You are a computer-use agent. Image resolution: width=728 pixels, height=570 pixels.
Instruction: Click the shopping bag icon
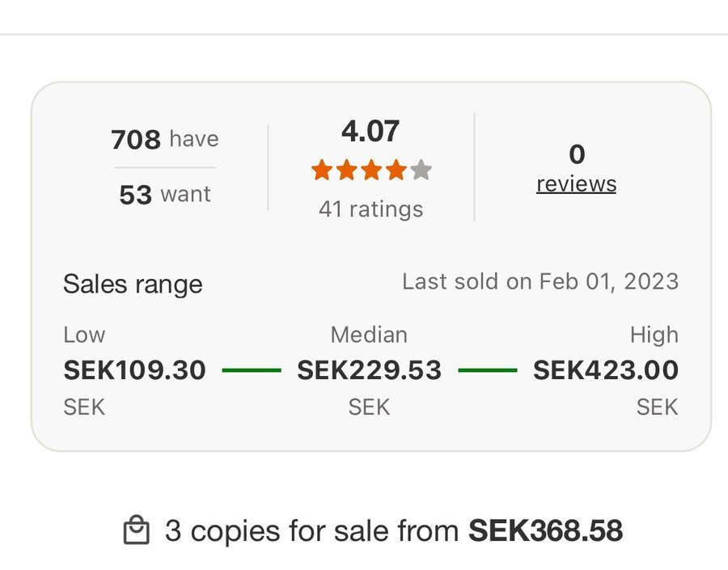point(137,531)
